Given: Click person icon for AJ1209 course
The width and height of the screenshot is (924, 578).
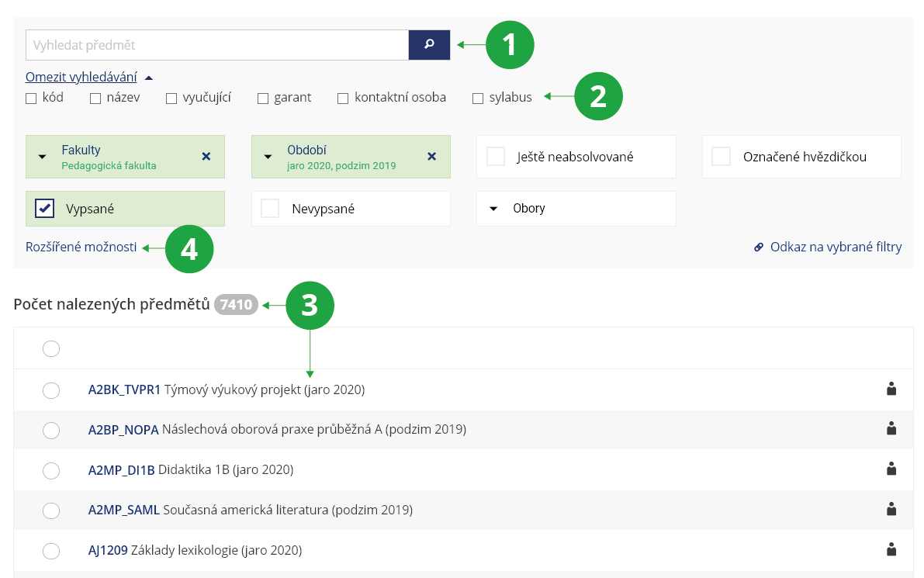Looking at the screenshot, I should pyautogui.click(x=891, y=549).
